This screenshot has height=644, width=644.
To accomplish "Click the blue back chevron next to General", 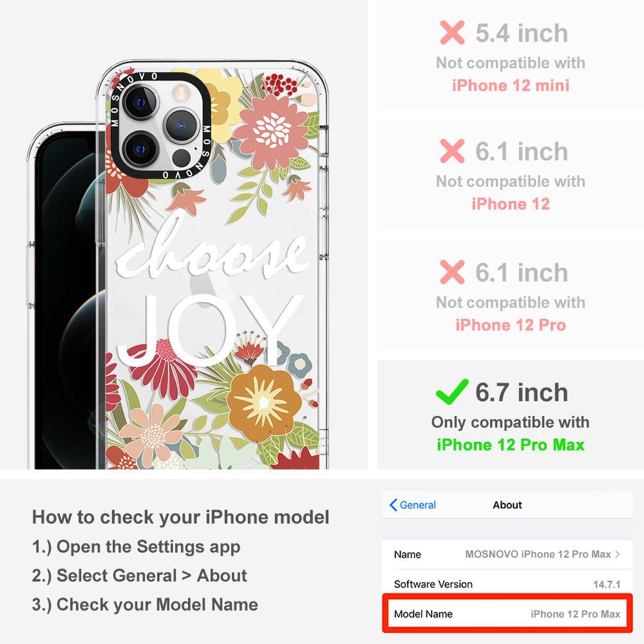I will 393,505.
